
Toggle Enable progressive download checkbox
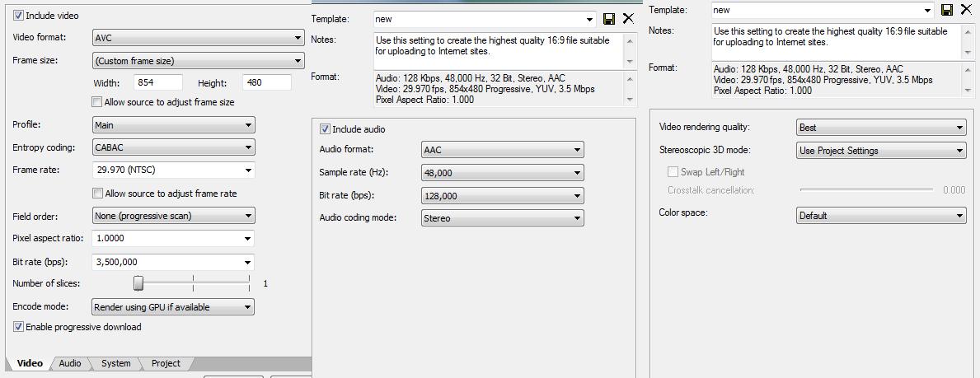click(x=18, y=327)
